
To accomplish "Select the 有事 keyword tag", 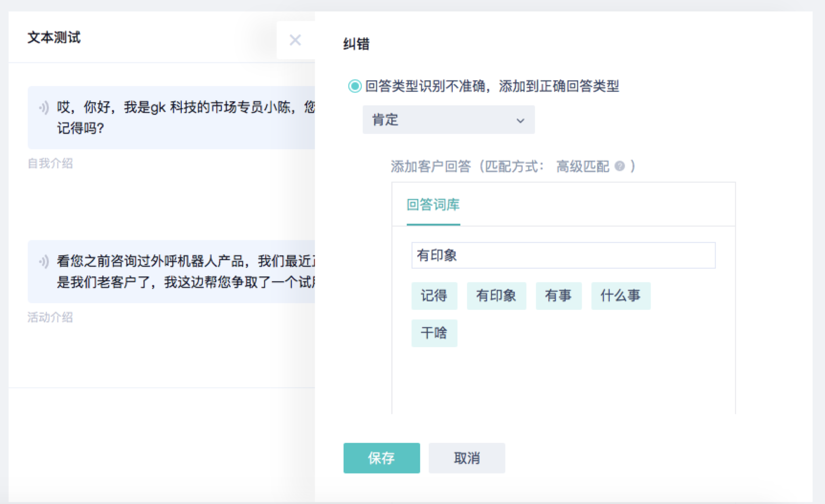I will coord(558,296).
